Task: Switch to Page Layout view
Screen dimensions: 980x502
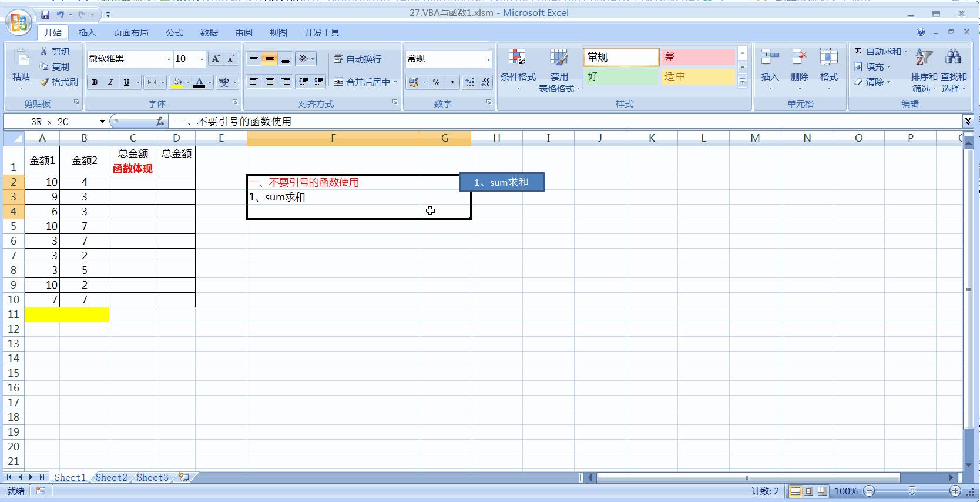Action: pyautogui.click(x=808, y=491)
